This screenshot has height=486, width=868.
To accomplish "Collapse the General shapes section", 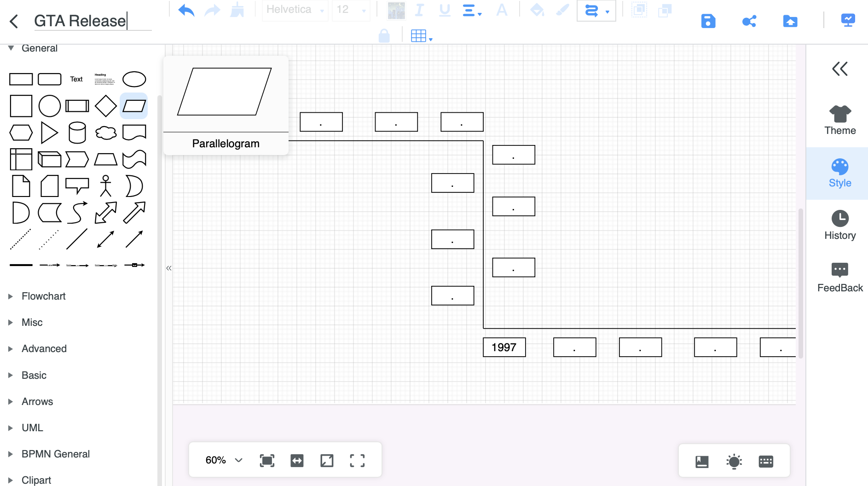I will [11, 48].
